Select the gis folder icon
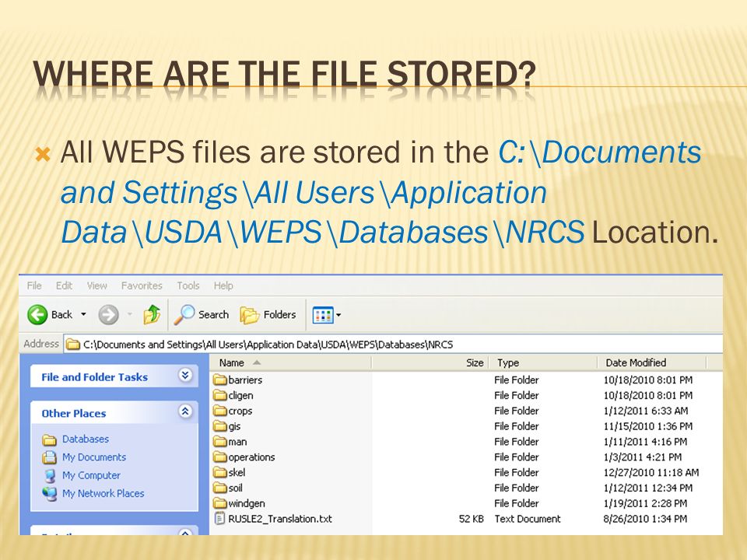747x560 pixels. (x=219, y=426)
